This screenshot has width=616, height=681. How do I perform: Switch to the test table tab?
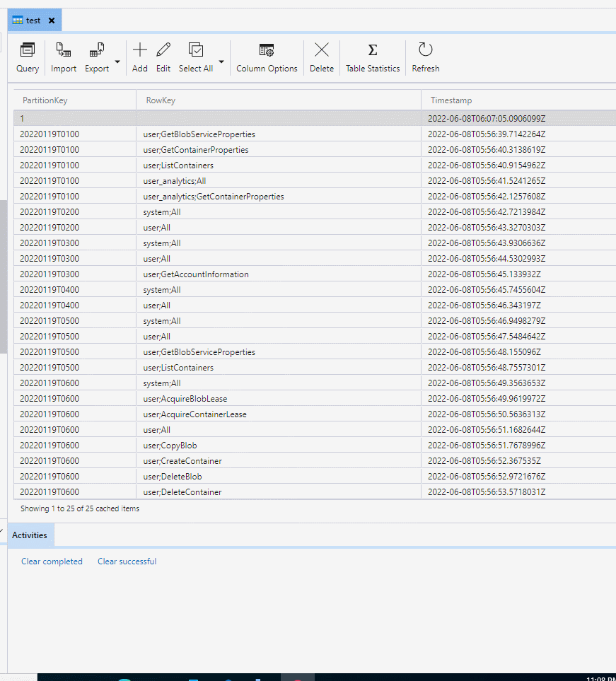click(x=33, y=21)
